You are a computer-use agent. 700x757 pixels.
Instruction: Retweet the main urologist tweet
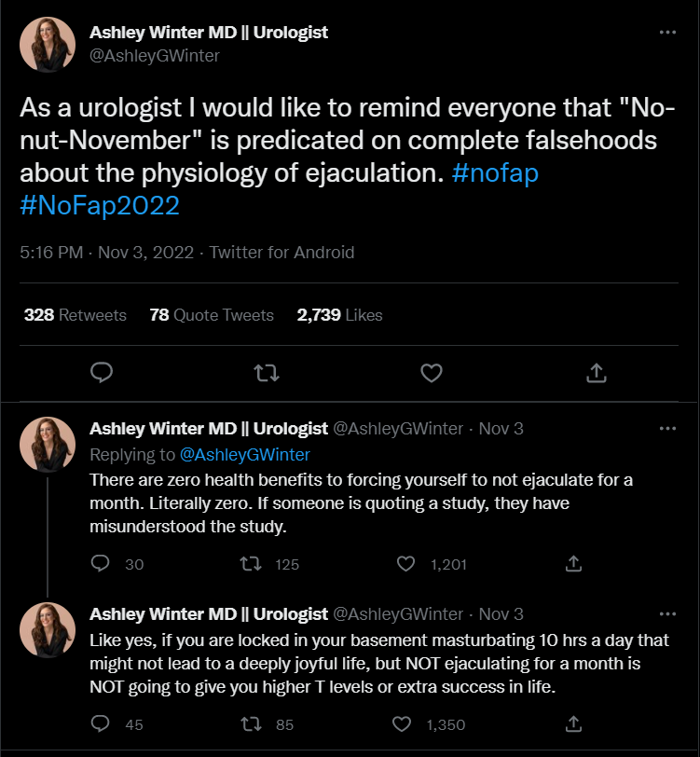click(267, 373)
